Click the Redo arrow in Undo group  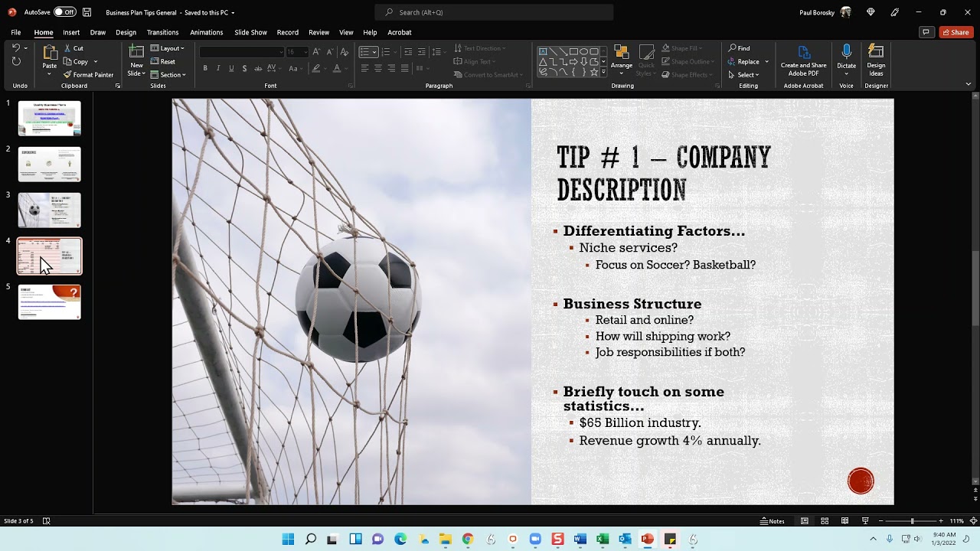click(x=16, y=61)
